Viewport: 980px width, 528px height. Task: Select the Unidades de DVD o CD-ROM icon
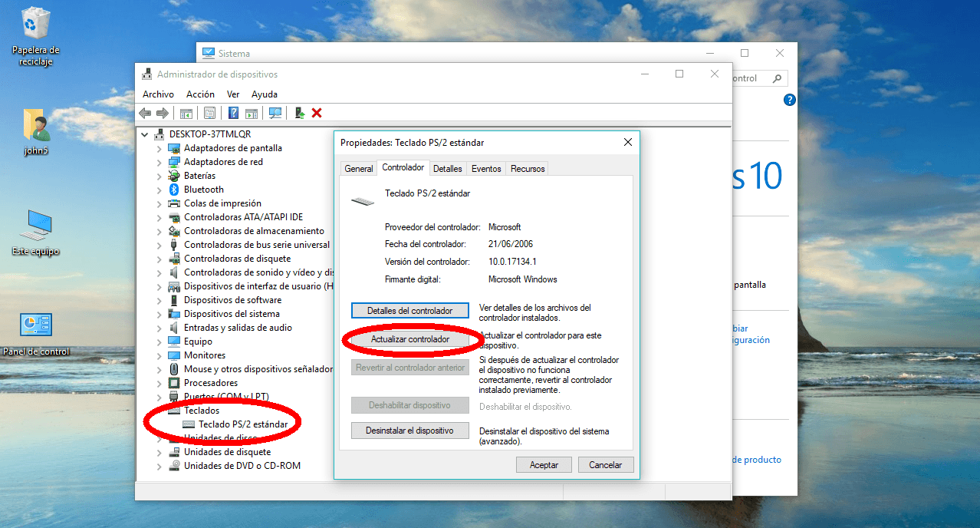click(174, 466)
